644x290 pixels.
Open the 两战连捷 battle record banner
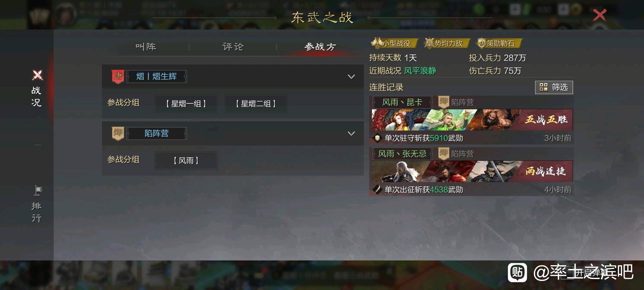point(472,171)
